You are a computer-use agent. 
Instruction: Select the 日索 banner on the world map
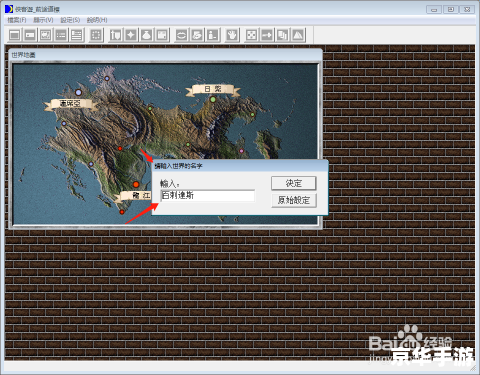(213, 89)
